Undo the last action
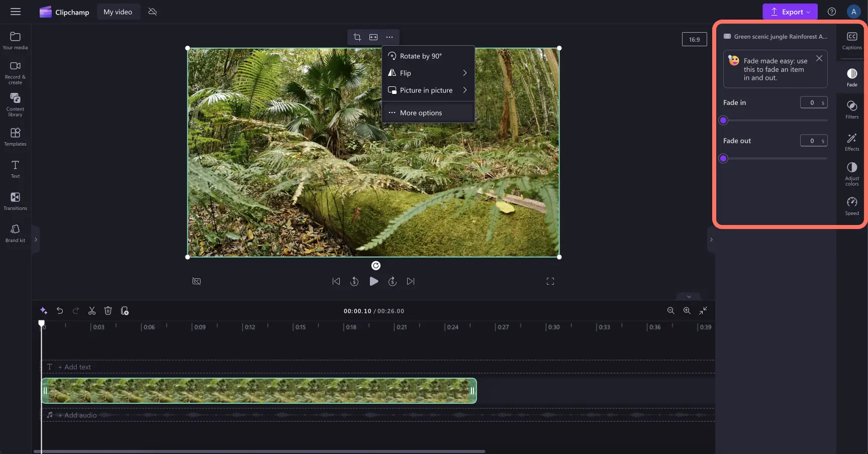 click(x=60, y=311)
